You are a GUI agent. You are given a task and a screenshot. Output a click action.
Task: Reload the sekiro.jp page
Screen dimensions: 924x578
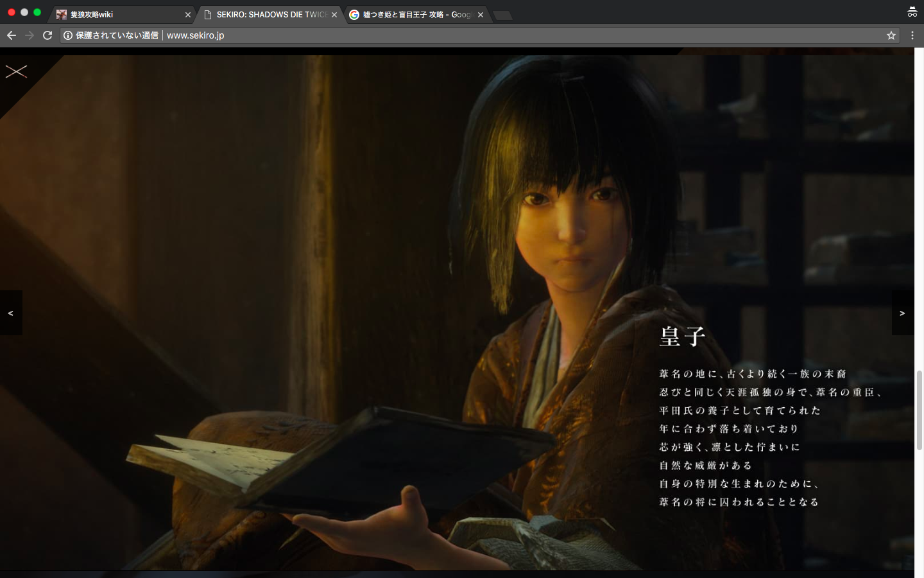tap(47, 35)
